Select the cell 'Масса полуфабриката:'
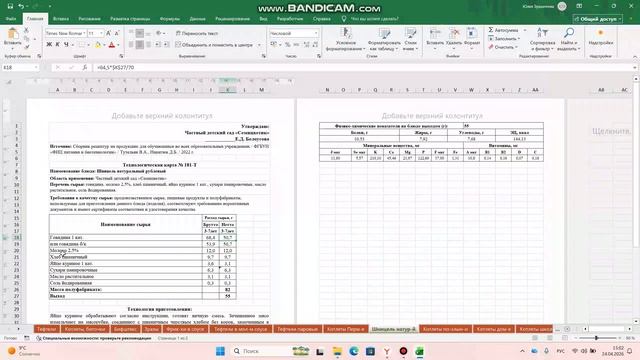The image size is (640, 360). [x=126, y=289]
